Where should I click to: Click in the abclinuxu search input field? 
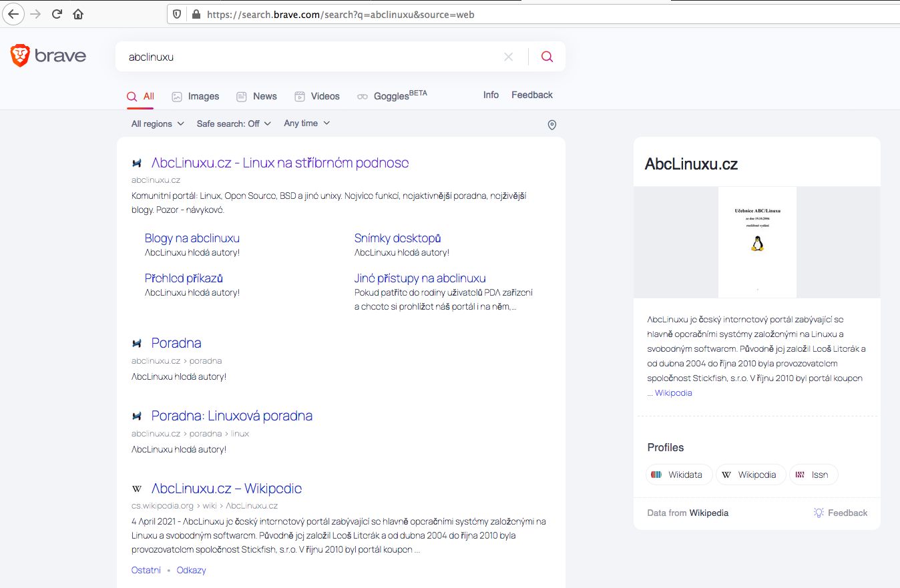(x=314, y=57)
